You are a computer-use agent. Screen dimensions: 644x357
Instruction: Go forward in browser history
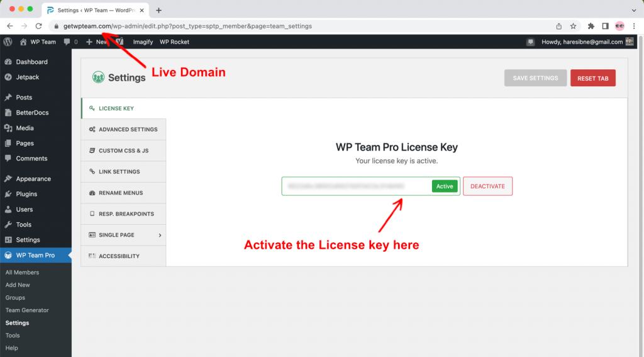click(25, 26)
